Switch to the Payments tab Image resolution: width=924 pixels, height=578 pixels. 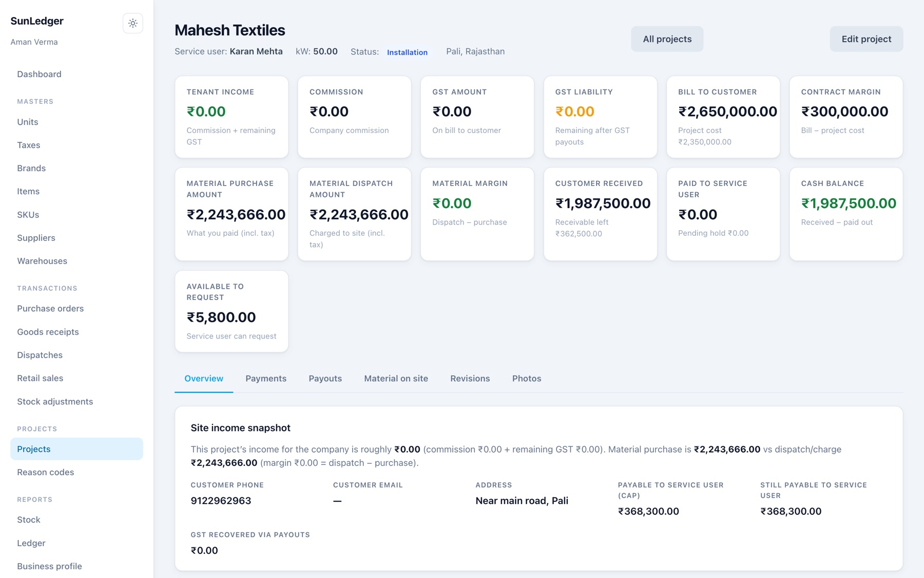[x=266, y=379]
